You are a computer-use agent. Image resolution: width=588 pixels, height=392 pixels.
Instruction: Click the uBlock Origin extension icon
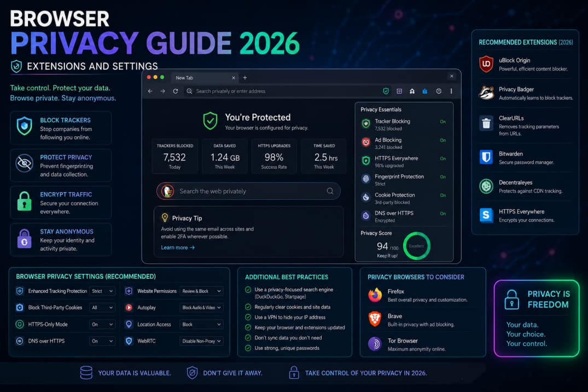click(x=486, y=64)
